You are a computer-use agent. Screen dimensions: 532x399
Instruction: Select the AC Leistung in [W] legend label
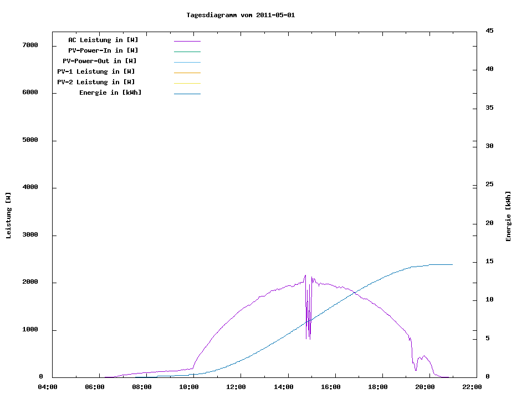(x=103, y=40)
